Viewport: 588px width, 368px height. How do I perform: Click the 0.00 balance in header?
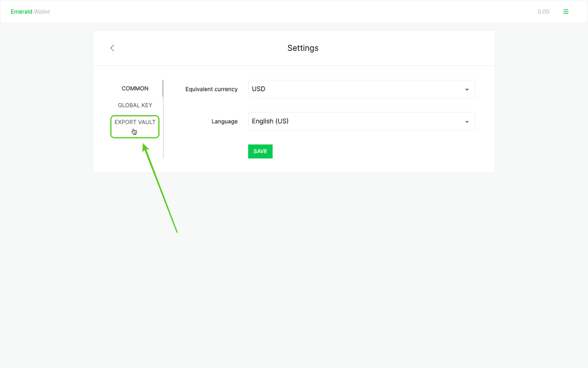tap(543, 12)
